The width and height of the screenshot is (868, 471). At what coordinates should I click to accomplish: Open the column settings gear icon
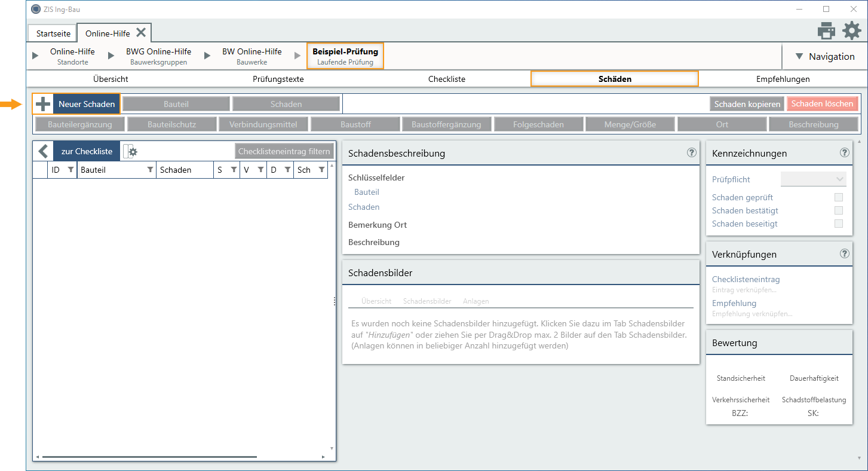point(130,152)
